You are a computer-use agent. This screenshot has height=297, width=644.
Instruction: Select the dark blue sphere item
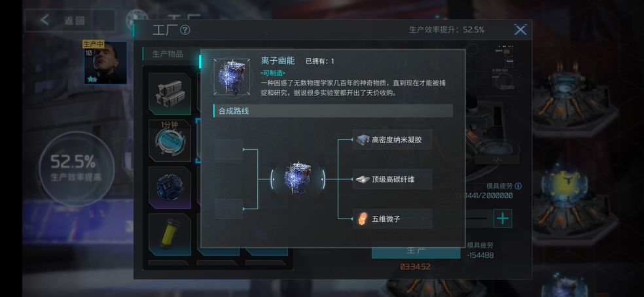[x=170, y=187]
